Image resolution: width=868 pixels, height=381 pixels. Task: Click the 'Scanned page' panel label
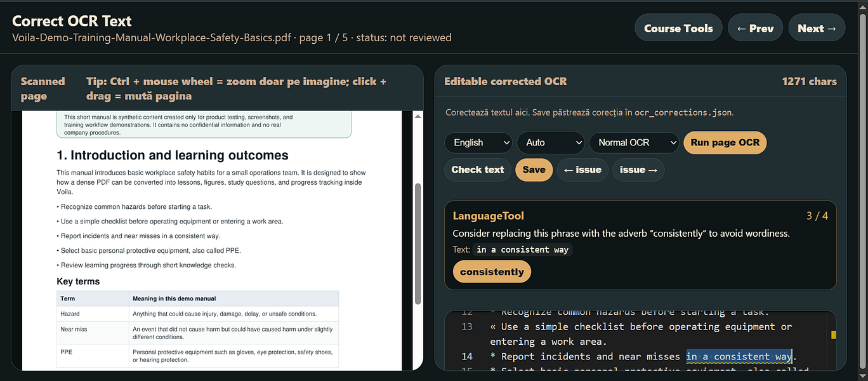pos(43,89)
